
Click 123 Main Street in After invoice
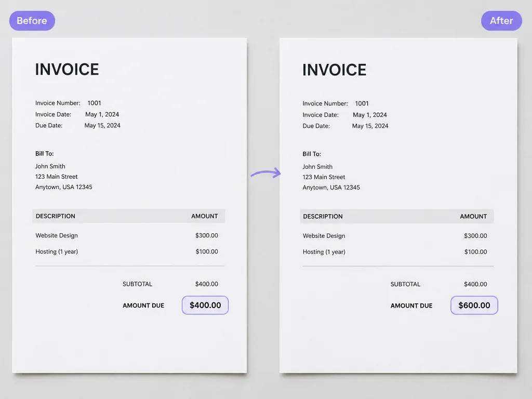[324, 177]
